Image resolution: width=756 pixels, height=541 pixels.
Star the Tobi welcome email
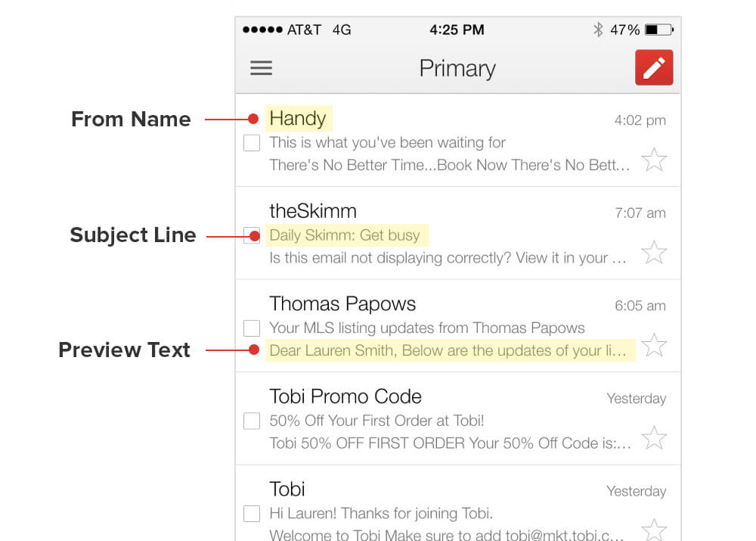click(x=654, y=530)
